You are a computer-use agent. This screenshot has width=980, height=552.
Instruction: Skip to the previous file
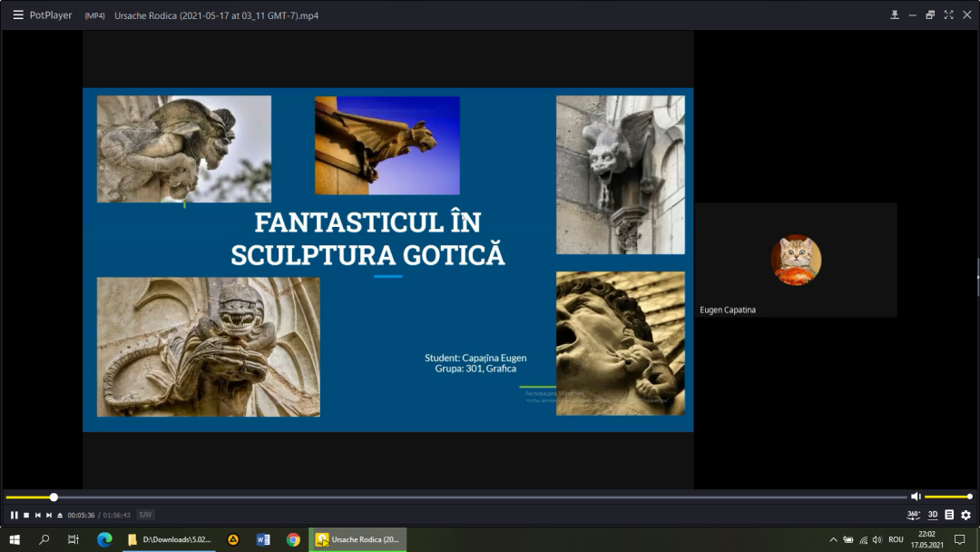click(38, 515)
